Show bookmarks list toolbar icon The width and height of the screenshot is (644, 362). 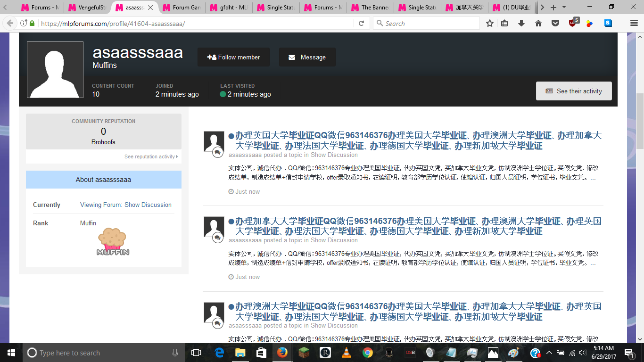tap(504, 23)
